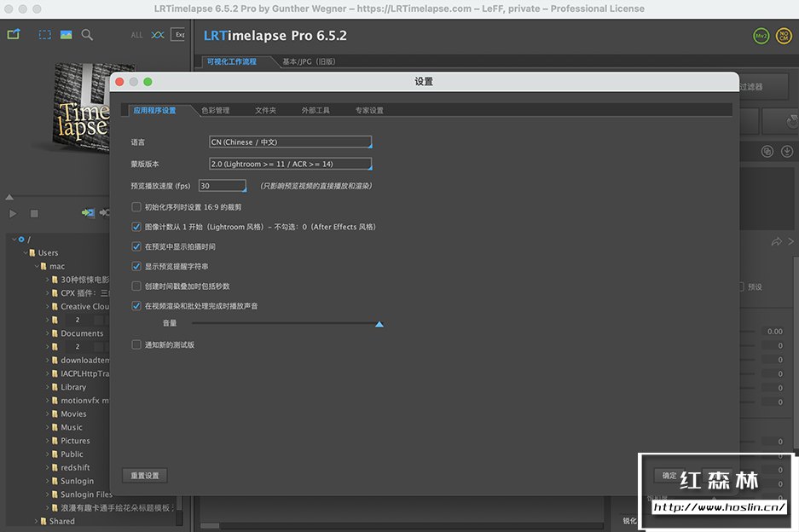Image resolution: width=799 pixels, height=532 pixels.
Task: Click the 预设 checkbox in right panel
Action: pos(741,287)
